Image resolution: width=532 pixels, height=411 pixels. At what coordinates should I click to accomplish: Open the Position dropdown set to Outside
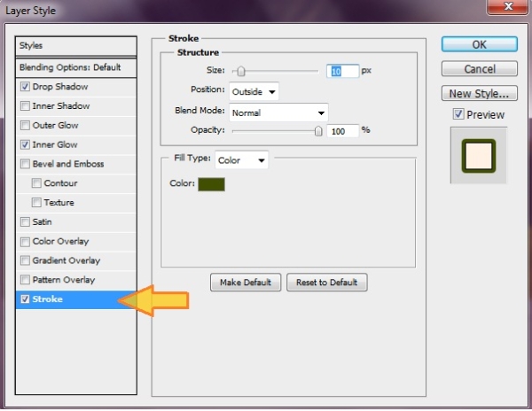tap(254, 91)
